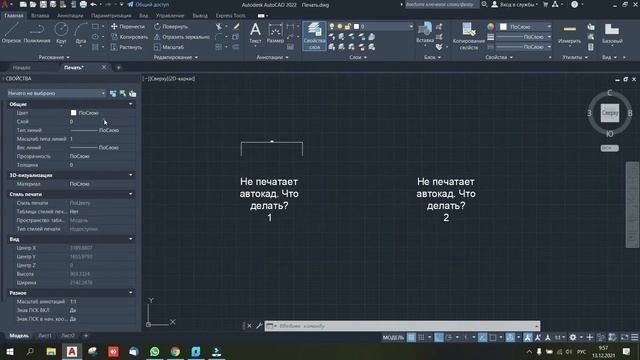640x360 pixels.
Task: Click the Цвет ПоСлою color swatch in properties
Action: [73, 113]
